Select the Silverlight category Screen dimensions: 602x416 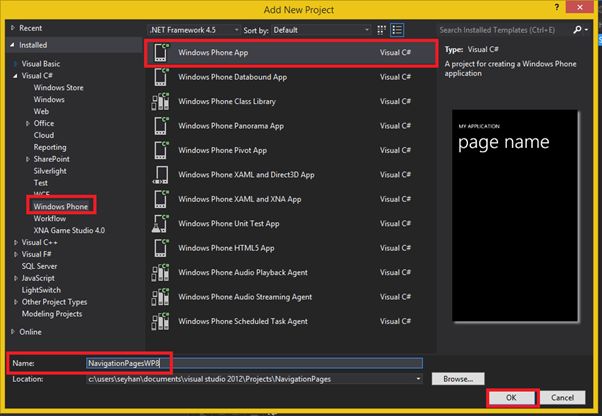pyautogui.click(x=50, y=171)
